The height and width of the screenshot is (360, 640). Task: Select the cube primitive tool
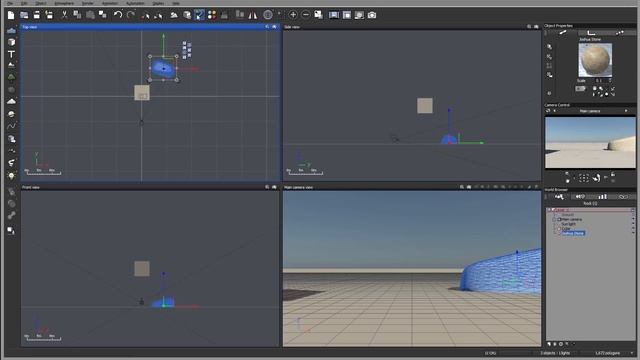tap(11, 42)
